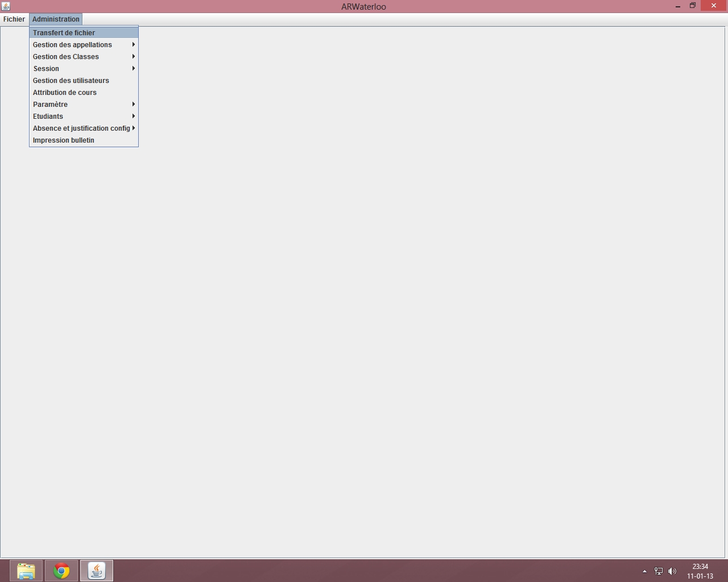Select Attribution de cours
Screen dimensions: 728x582
tap(65, 93)
